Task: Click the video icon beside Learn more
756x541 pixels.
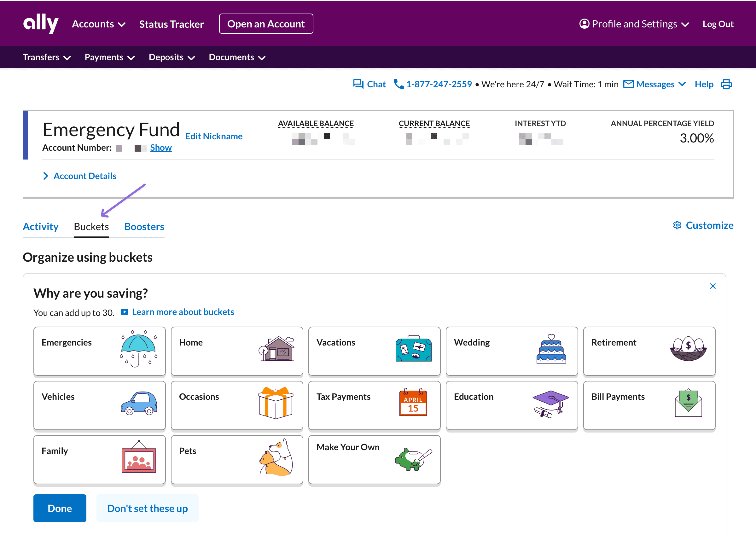Action: pos(125,312)
